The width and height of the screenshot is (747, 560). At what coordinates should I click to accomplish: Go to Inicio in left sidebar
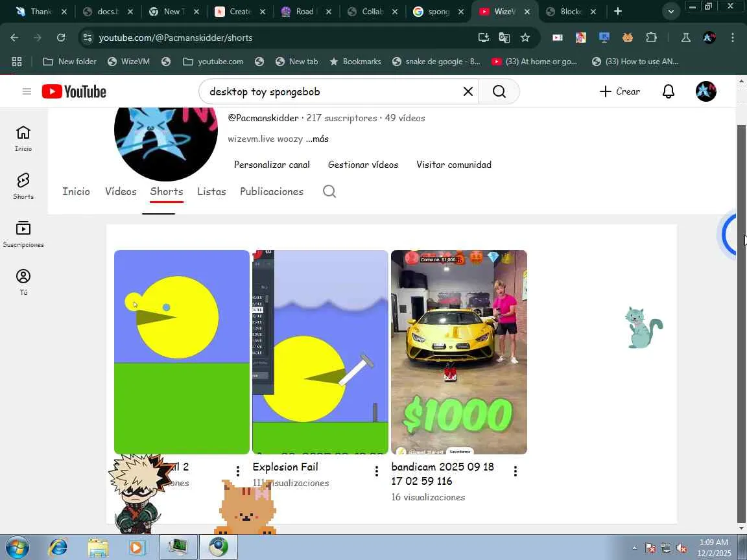(x=23, y=139)
